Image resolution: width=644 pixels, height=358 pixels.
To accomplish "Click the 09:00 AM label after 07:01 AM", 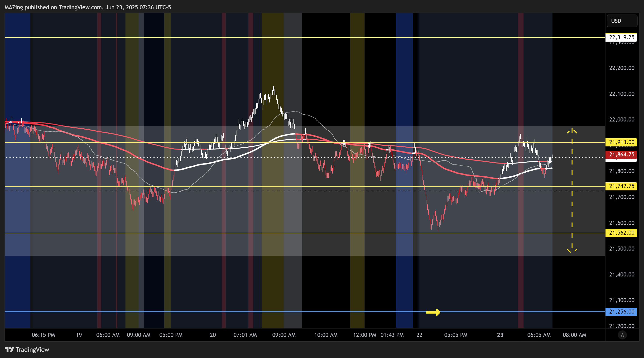I will click(284, 335).
